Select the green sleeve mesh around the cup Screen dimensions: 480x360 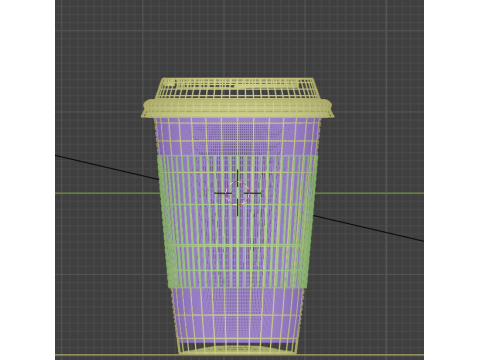click(237, 222)
